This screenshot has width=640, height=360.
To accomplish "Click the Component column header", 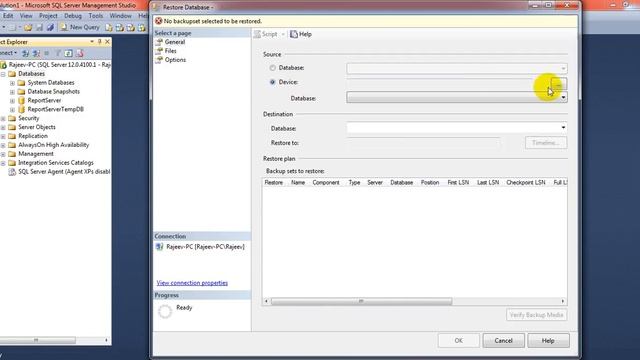I will click(326, 182).
